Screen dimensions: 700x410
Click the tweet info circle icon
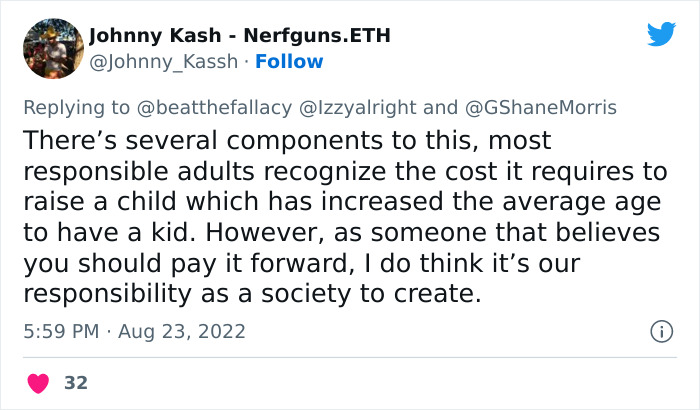pos(661,331)
